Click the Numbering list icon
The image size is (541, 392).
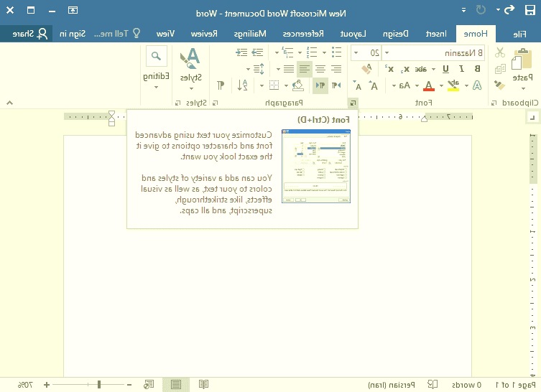pyautogui.click(x=312, y=52)
